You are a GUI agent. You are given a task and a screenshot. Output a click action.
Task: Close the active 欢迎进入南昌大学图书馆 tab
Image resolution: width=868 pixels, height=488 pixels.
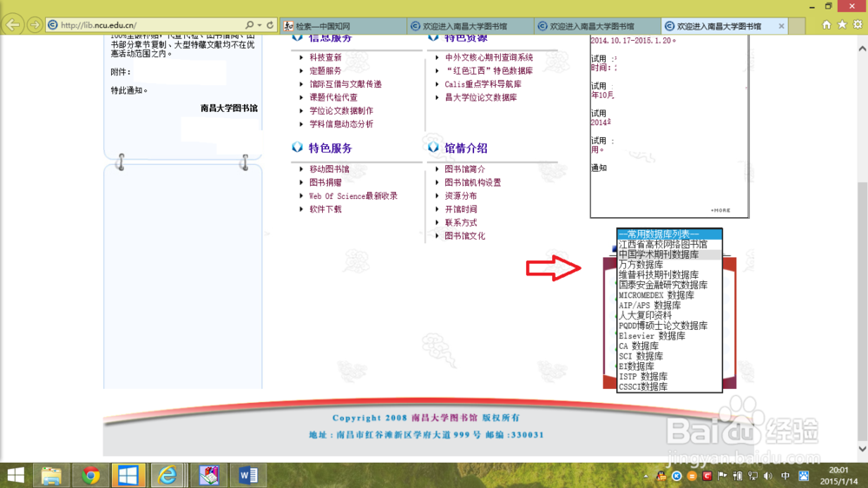point(781,26)
